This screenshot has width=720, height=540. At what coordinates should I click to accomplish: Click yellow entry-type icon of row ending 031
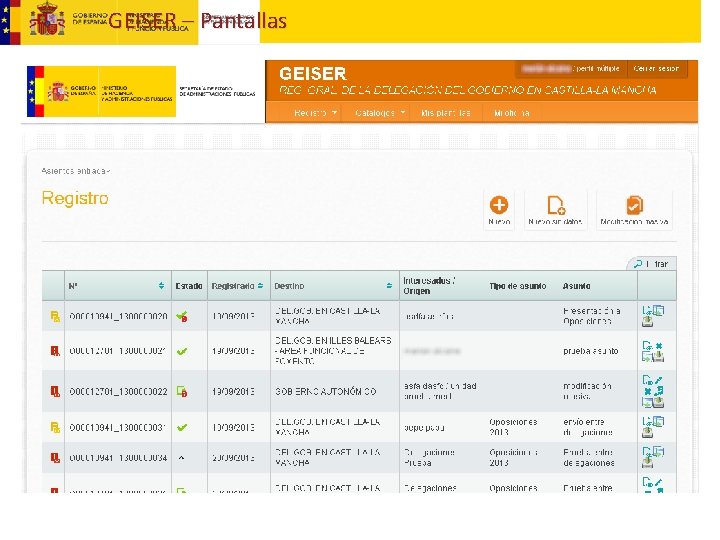pyautogui.click(x=55, y=428)
